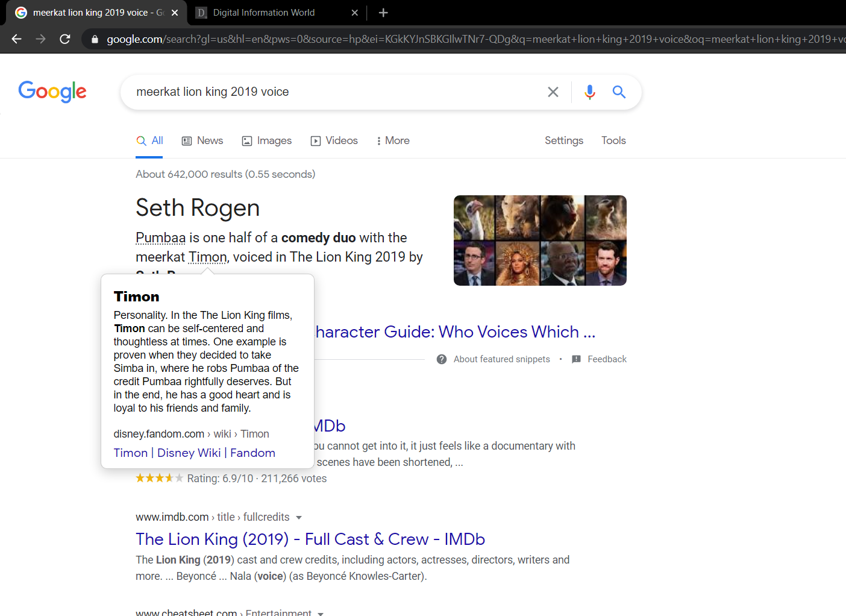Switch to the Digital Information World tab

click(276, 13)
